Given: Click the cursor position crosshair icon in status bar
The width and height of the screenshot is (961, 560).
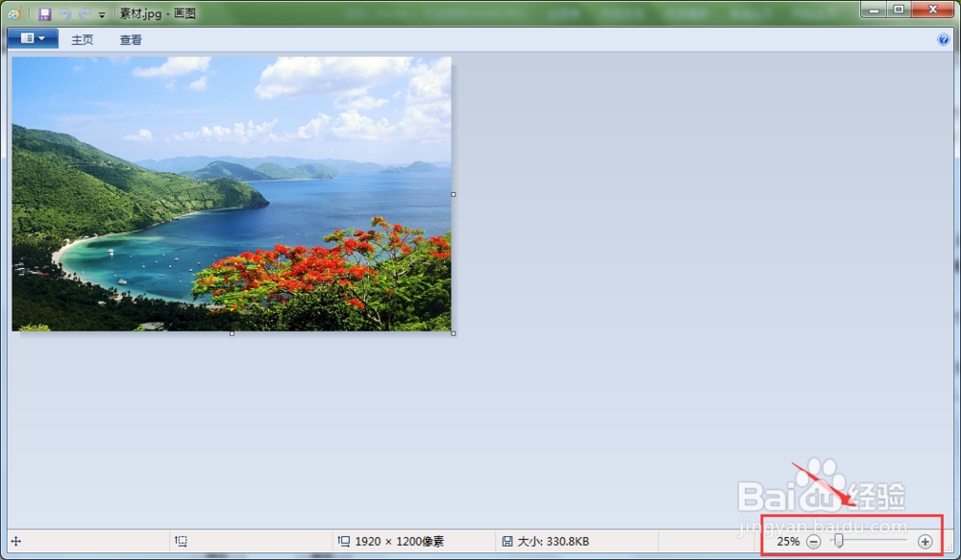Looking at the screenshot, I should coord(16,541).
